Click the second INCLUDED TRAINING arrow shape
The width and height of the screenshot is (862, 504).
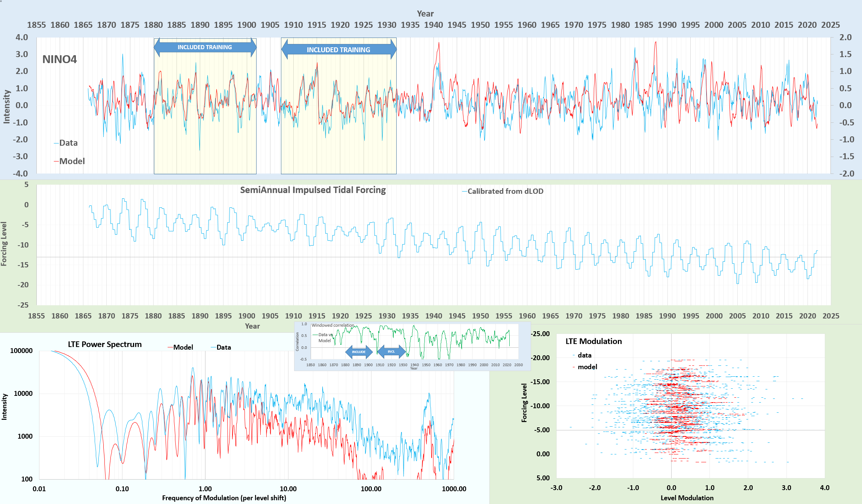(338, 50)
